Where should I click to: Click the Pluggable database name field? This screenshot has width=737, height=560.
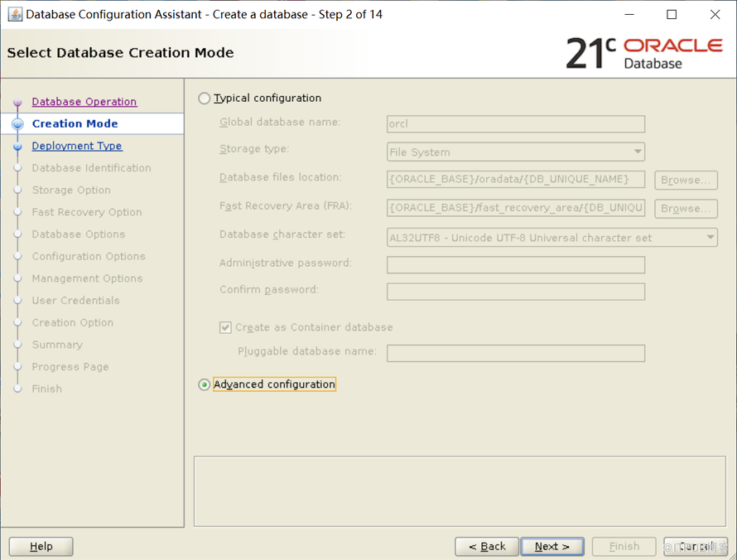coord(516,353)
